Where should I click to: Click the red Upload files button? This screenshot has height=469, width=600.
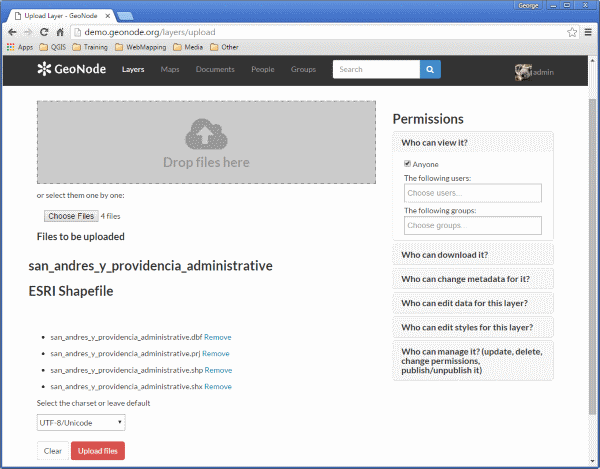[98, 451]
